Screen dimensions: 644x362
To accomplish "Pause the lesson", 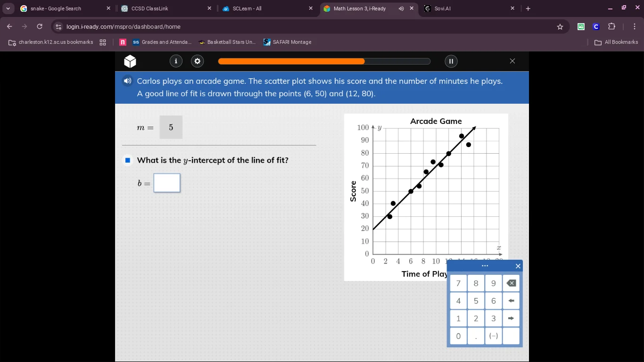I will (x=451, y=61).
